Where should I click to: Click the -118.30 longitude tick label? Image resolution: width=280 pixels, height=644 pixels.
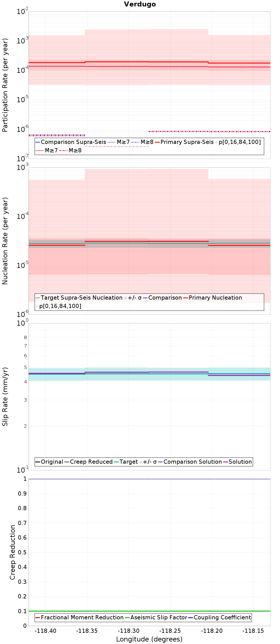tap(129, 631)
